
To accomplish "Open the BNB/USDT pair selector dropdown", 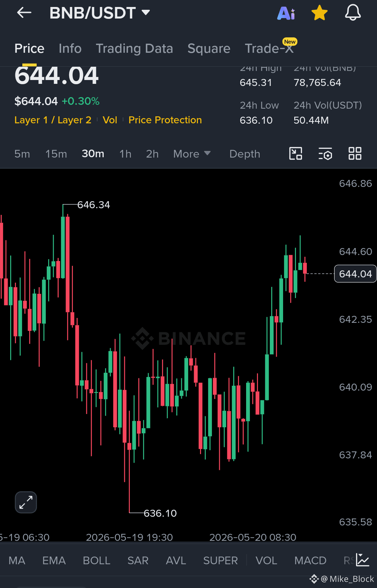I will [x=99, y=13].
